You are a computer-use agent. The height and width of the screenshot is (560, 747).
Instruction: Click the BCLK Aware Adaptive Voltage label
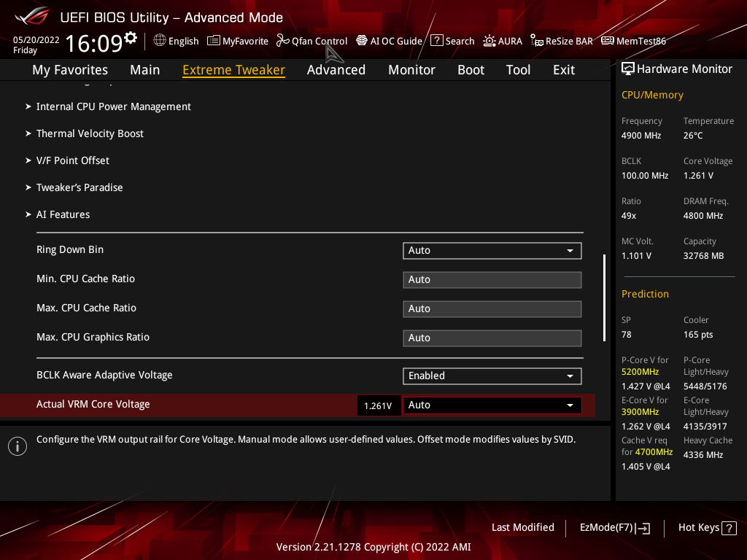point(104,376)
